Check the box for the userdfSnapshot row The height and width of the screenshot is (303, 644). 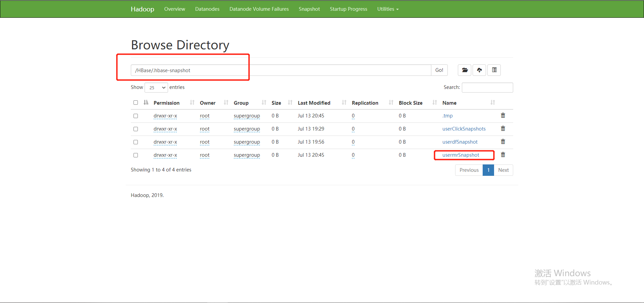136,142
